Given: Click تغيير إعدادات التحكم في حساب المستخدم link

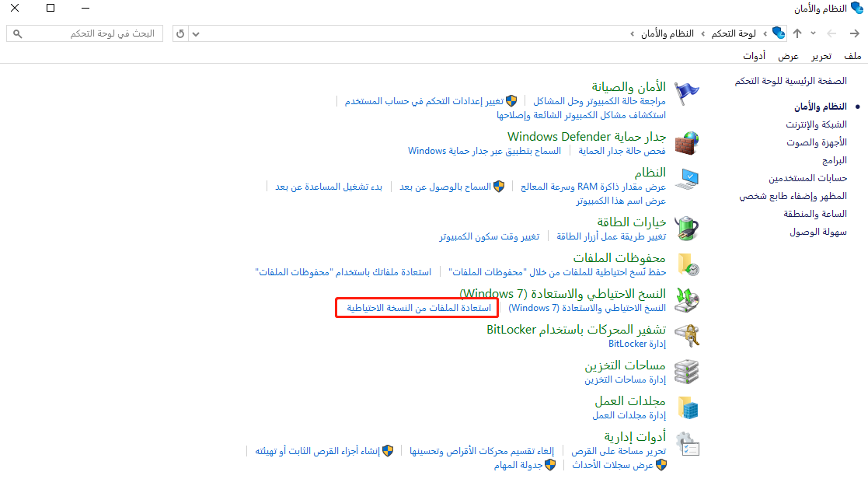Looking at the screenshot, I should point(424,101).
